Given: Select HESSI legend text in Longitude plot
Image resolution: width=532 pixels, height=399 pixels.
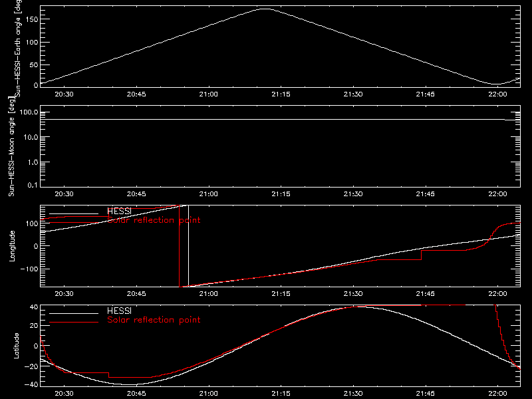Looking at the screenshot, I should pos(119,211).
